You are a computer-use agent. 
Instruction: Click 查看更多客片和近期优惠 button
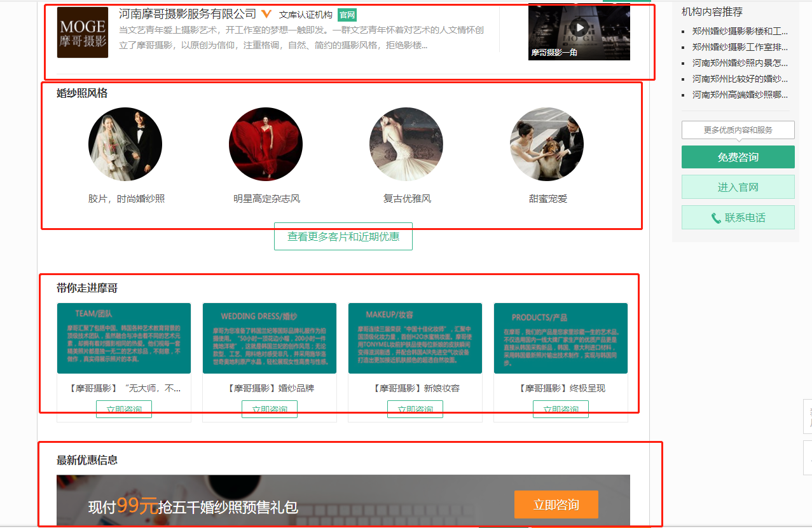[x=343, y=236]
